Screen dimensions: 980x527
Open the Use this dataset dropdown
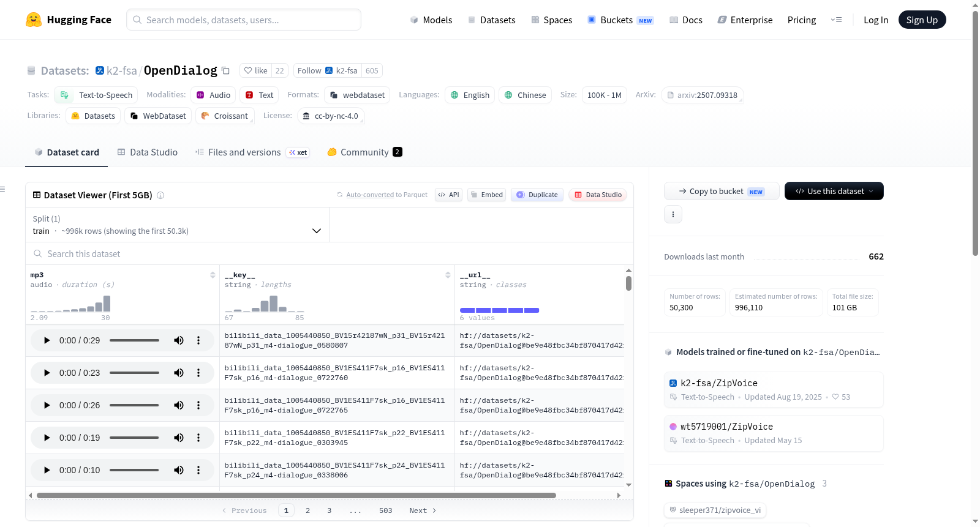pyautogui.click(x=834, y=191)
